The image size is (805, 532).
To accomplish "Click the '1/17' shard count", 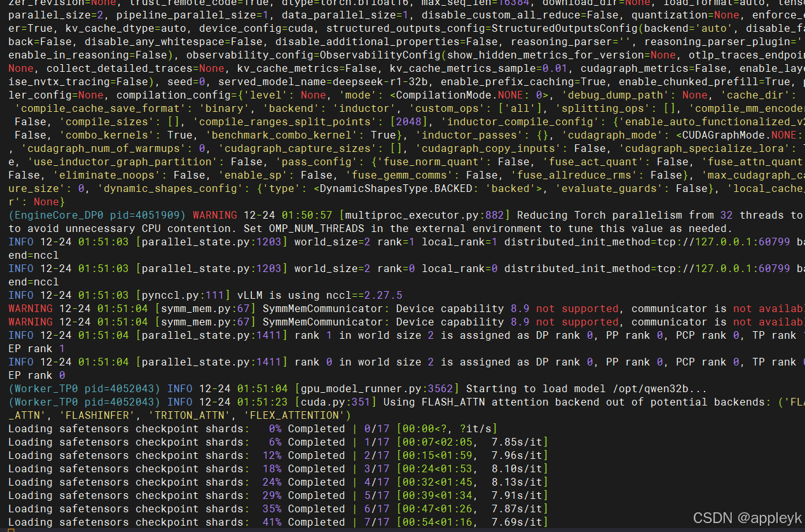I will (376, 442).
